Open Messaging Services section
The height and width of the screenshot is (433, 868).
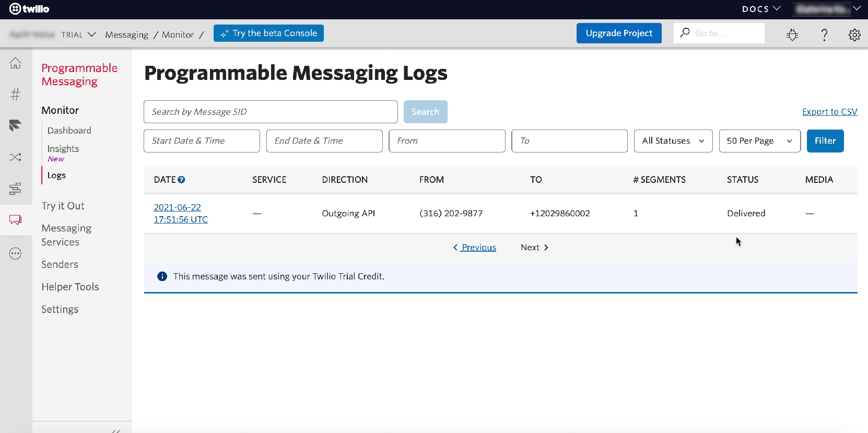click(66, 235)
